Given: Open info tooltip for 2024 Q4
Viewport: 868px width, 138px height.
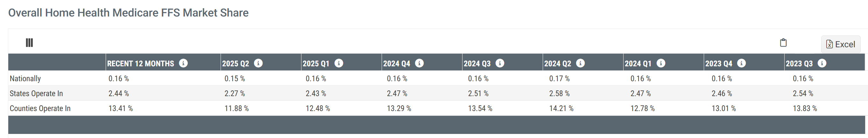Looking at the screenshot, I should [x=419, y=63].
